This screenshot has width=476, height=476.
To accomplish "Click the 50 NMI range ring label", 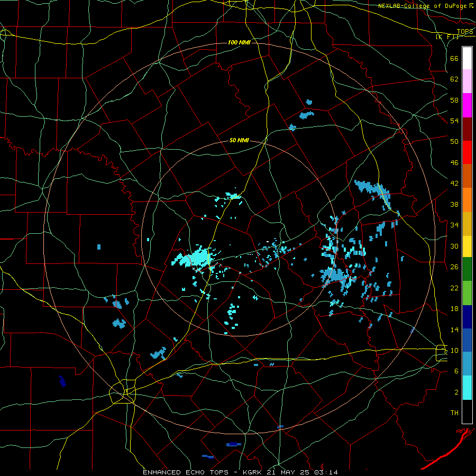I will click(239, 140).
